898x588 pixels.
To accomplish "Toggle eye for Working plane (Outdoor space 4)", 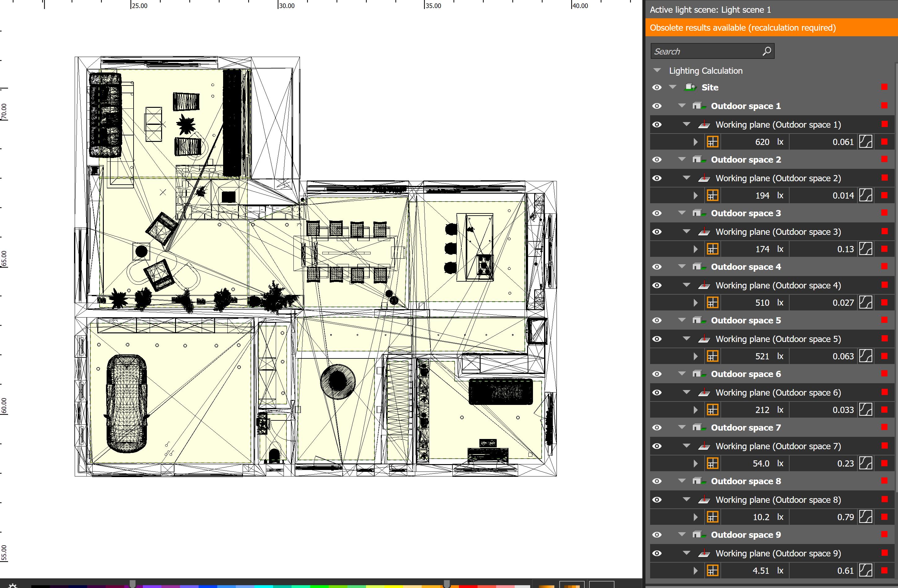I will click(657, 286).
